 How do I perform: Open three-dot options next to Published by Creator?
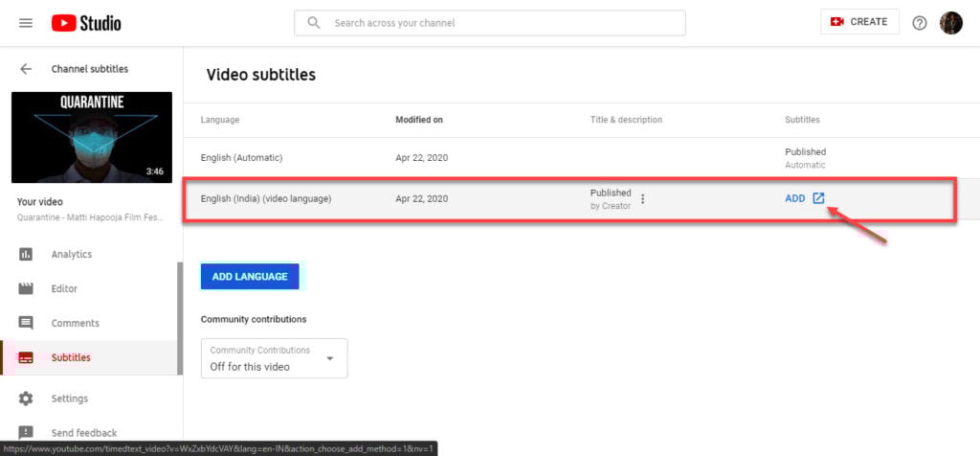click(643, 199)
